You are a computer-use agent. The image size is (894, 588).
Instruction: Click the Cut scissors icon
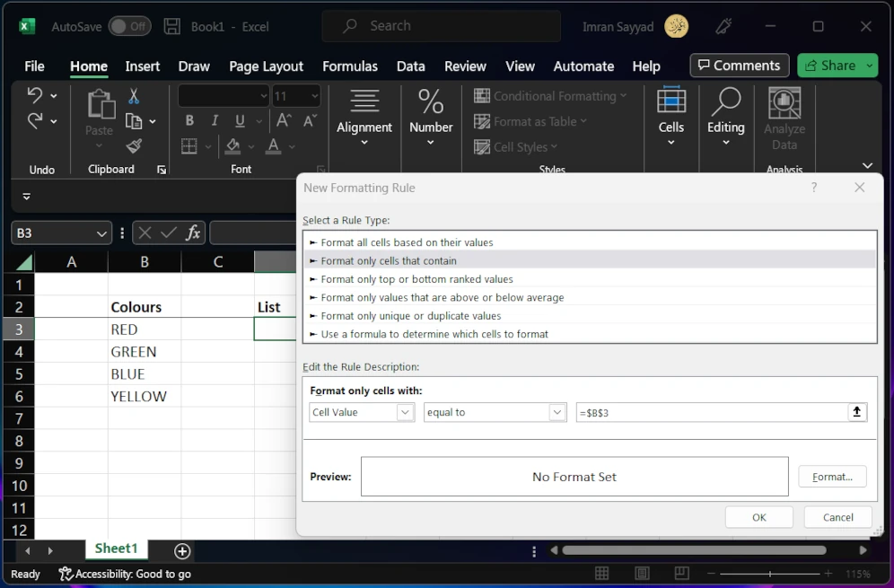tap(134, 96)
